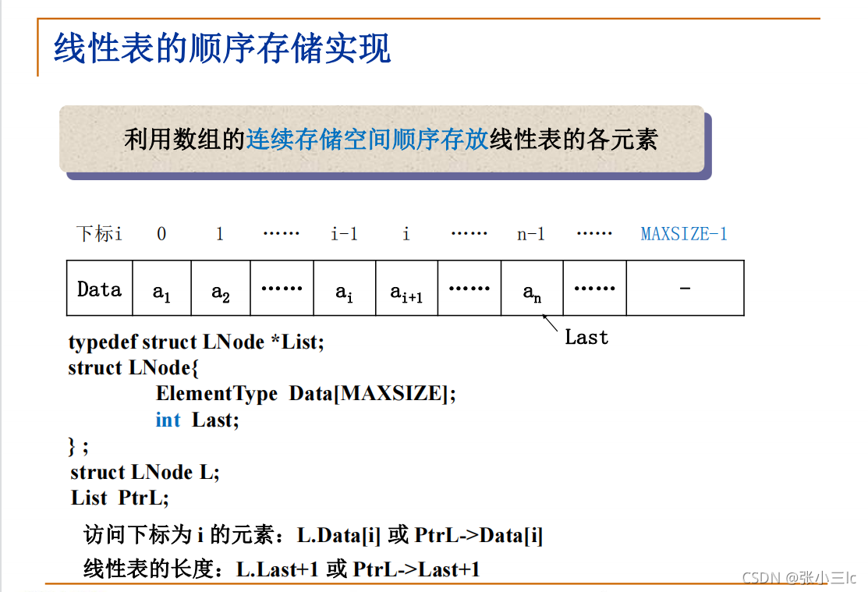868x592 pixels.
Task: Click the blue MAXSIZE-1 index label
Action: (x=684, y=234)
